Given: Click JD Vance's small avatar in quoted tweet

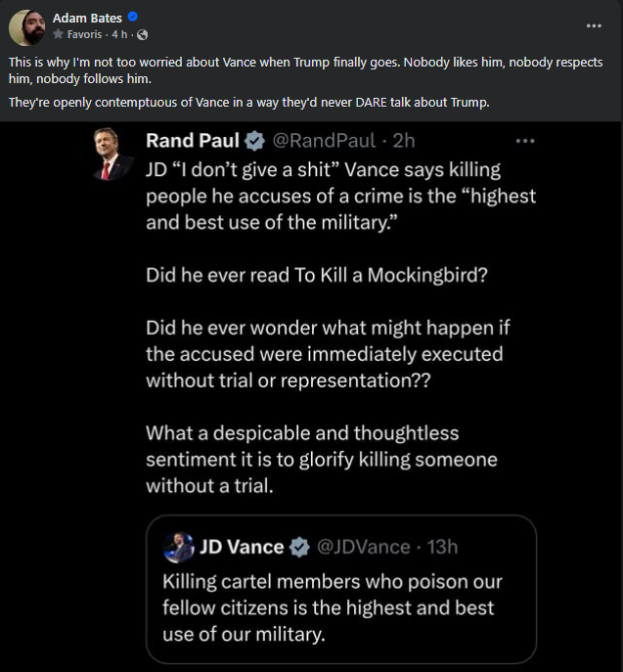Looking at the screenshot, I should pyautogui.click(x=179, y=547).
